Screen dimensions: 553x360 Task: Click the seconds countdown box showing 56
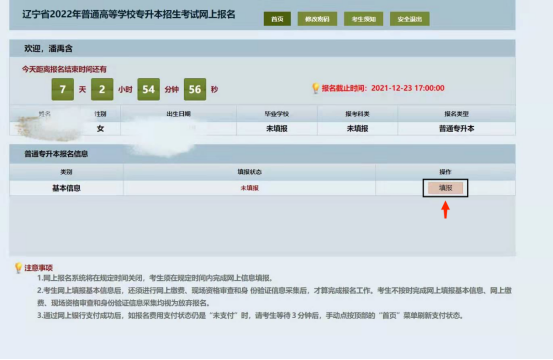pyautogui.click(x=195, y=89)
